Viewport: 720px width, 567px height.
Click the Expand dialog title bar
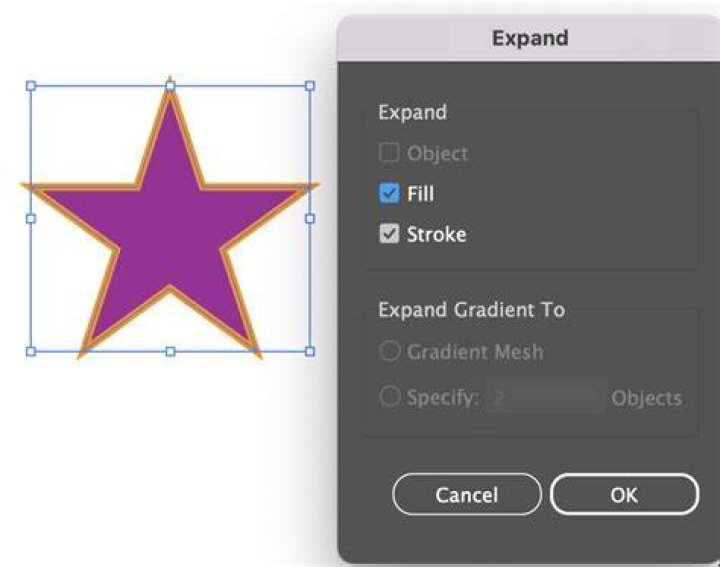[x=529, y=38]
